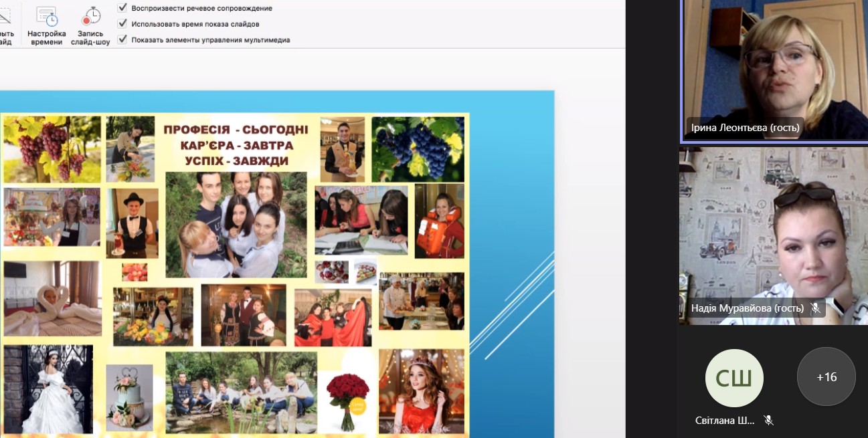Toggle Показать элементы управления мультимедиа checkbox

click(x=122, y=39)
